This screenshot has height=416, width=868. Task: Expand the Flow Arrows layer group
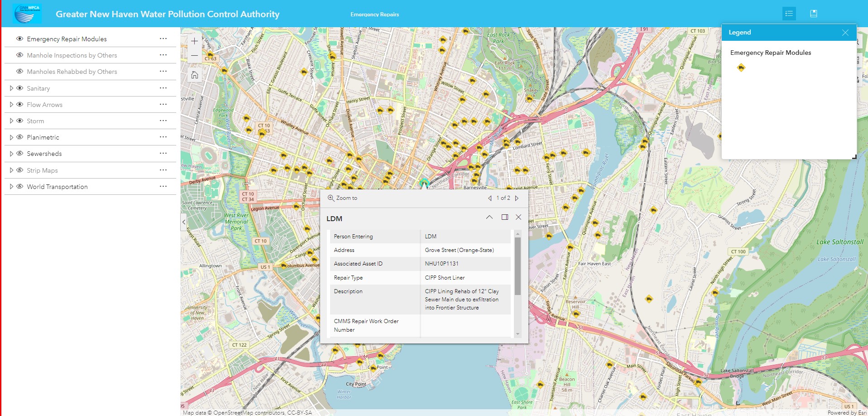point(11,104)
